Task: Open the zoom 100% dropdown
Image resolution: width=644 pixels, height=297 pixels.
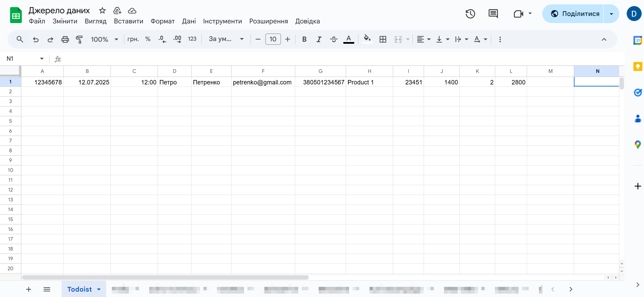Action: 104,39
